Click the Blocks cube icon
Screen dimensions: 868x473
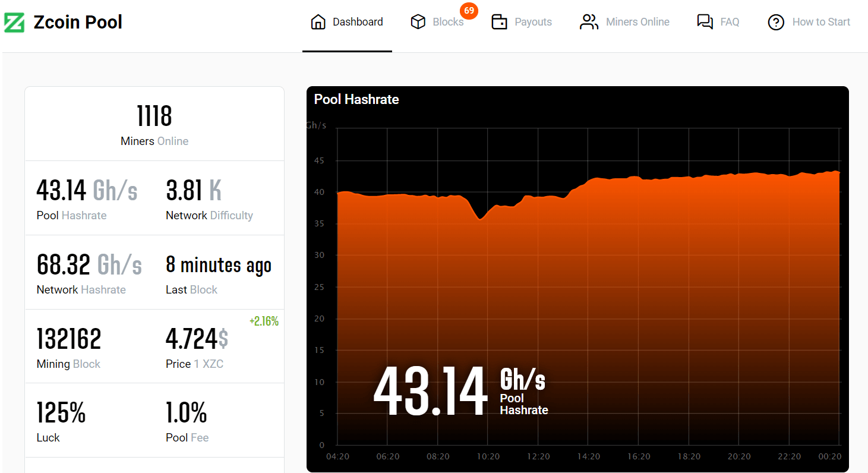[x=418, y=22]
